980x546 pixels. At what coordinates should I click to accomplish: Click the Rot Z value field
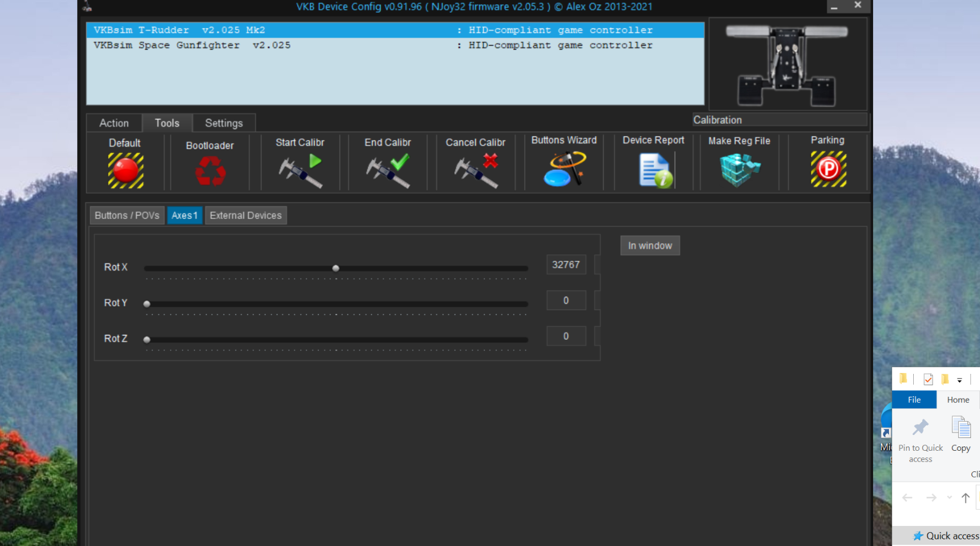566,336
